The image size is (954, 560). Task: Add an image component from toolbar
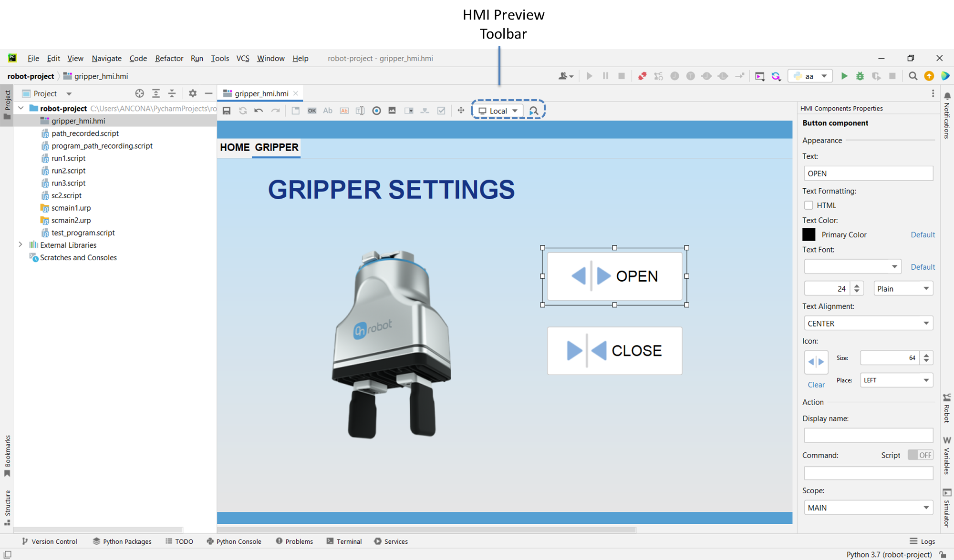pyautogui.click(x=392, y=111)
